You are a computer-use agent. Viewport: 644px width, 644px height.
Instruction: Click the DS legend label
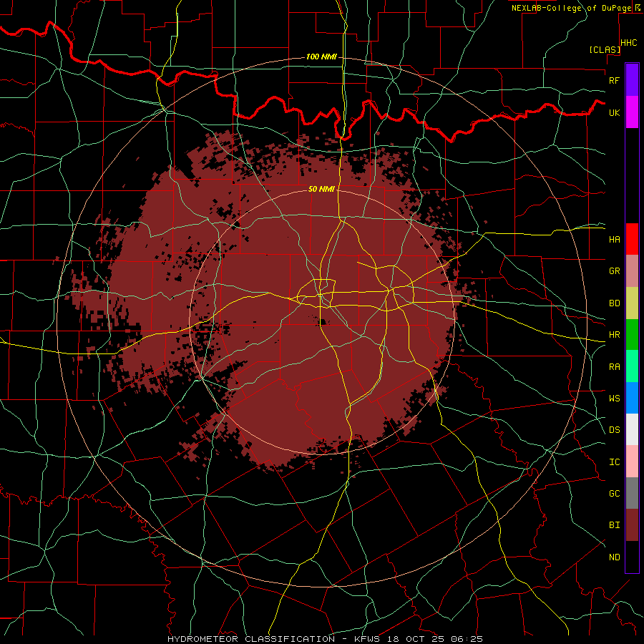(x=614, y=430)
